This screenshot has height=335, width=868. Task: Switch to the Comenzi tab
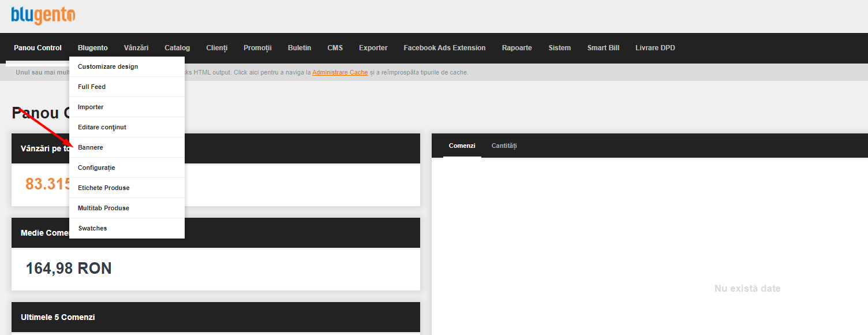click(462, 146)
